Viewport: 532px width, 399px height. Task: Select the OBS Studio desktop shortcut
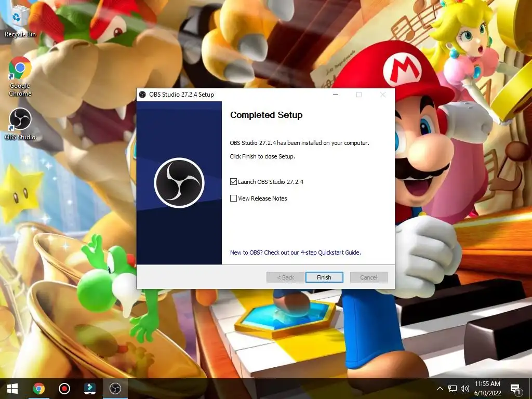tap(20, 124)
